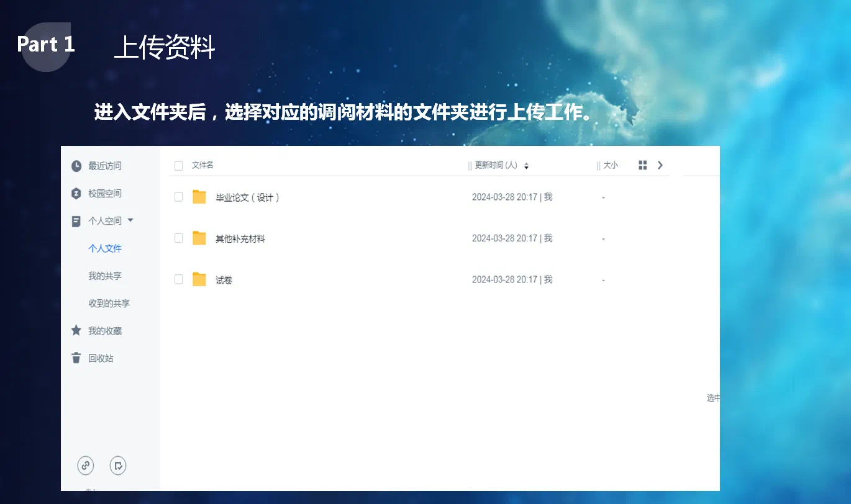This screenshot has height=504, width=851.
Task: Check the box for 其他补充材料 folder
Action: pos(179,238)
